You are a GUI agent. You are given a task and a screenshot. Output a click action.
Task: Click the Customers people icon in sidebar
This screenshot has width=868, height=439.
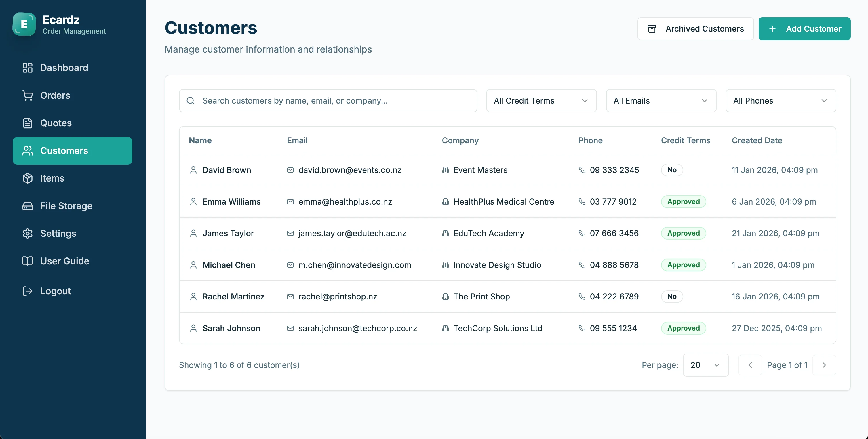tap(28, 151)
